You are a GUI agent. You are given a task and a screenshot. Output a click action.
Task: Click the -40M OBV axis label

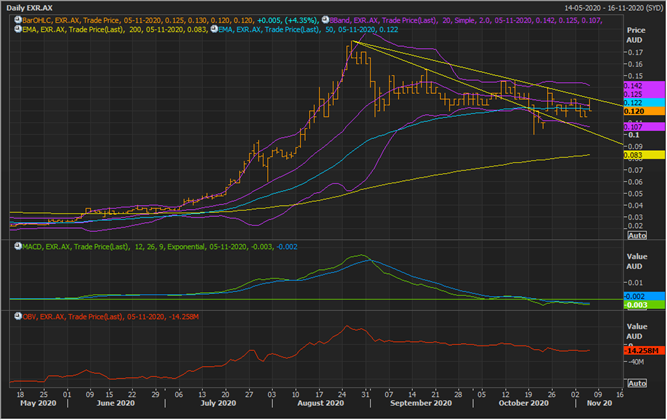[636, 362]
